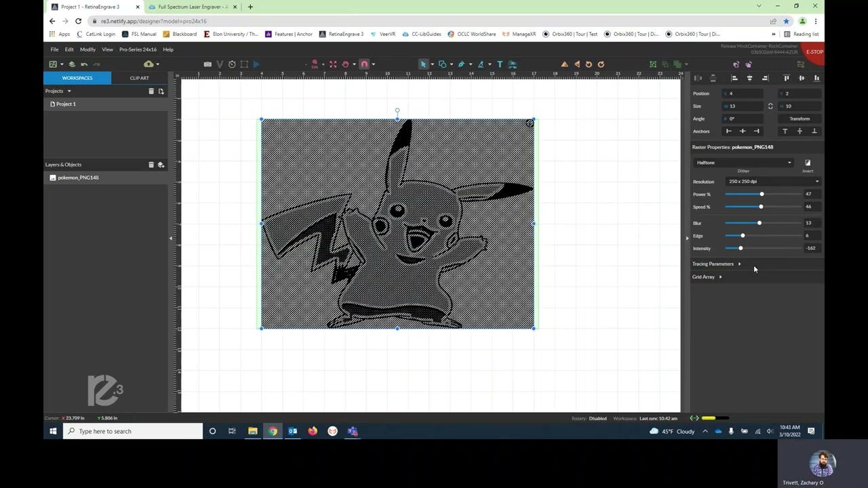Open the Edit menu

(x=69, y=49)
